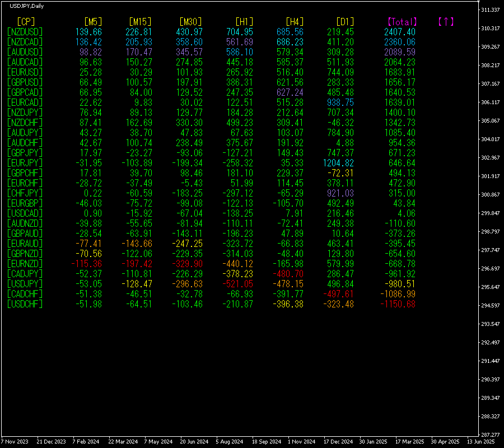Image resolution: width=504 pixels, height=448 pixels.
Task: Select the [EURCAD] pair label
Action: point(25,102)
